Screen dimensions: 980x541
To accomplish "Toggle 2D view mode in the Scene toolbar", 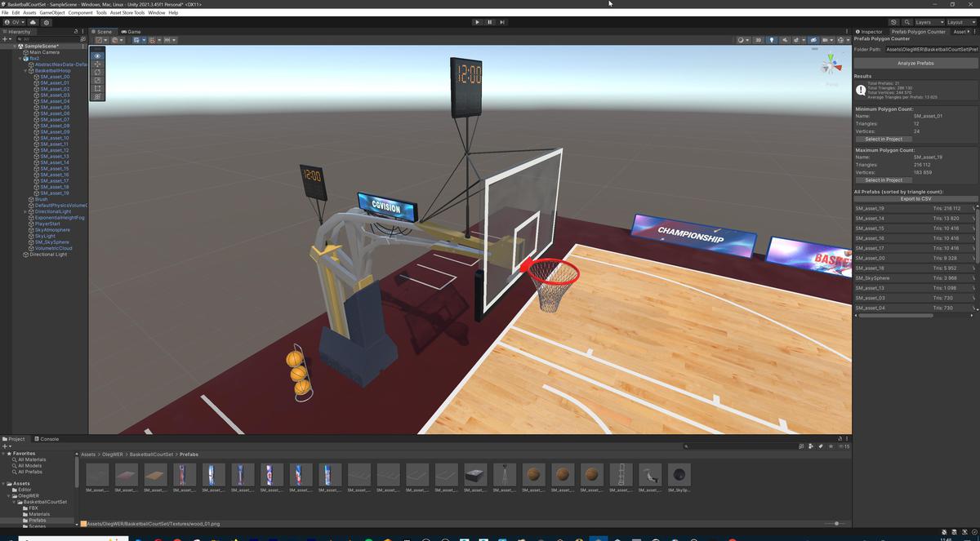I will 757,40.
